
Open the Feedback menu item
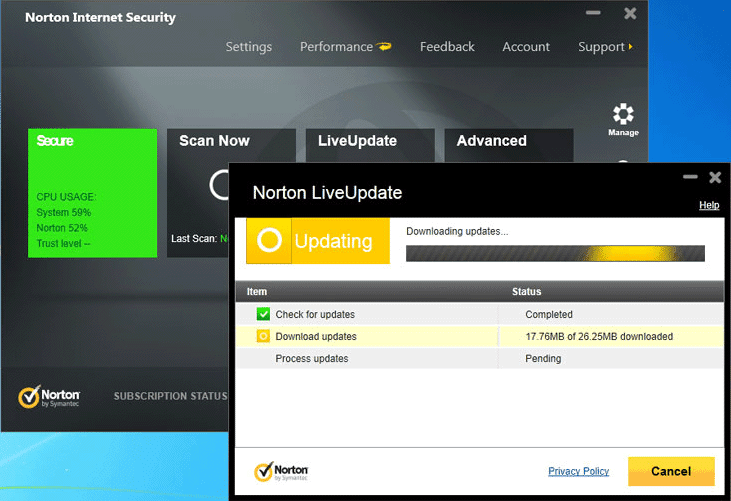click(447, 47)
